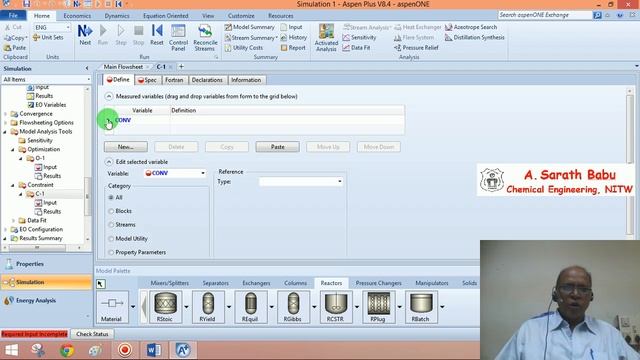Expand the Data Fit tree folder
This screenshot has width=640, height=360.
[13, 220]
